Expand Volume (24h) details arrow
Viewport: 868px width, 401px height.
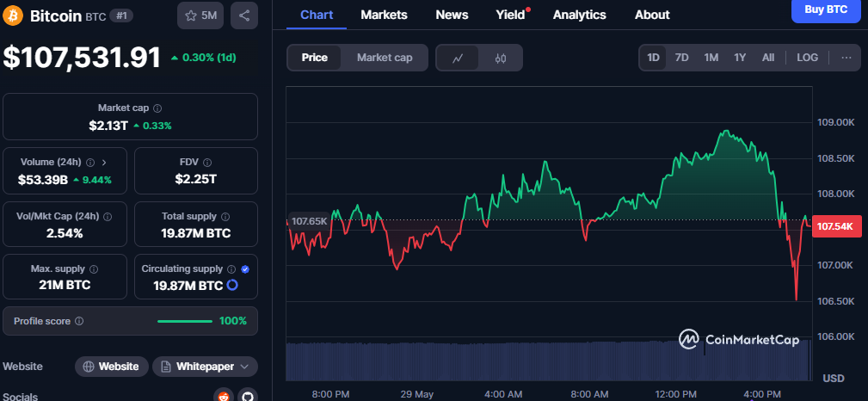tap(104, 163)
